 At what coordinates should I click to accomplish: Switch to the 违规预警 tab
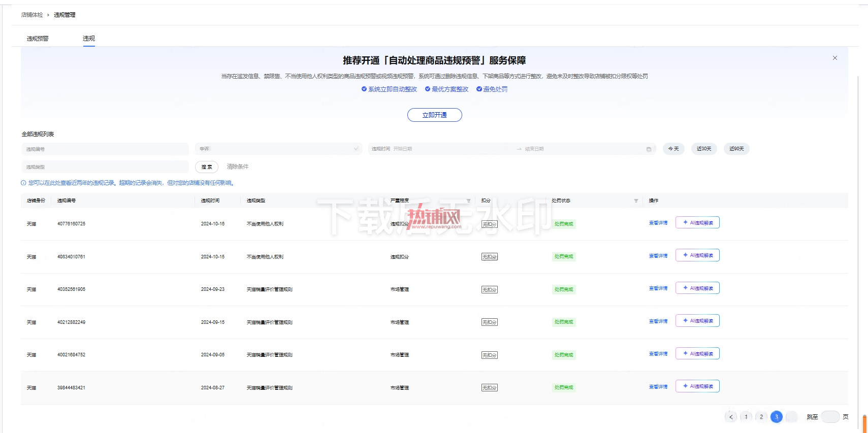pyautogui.click(x=38, y=39)
